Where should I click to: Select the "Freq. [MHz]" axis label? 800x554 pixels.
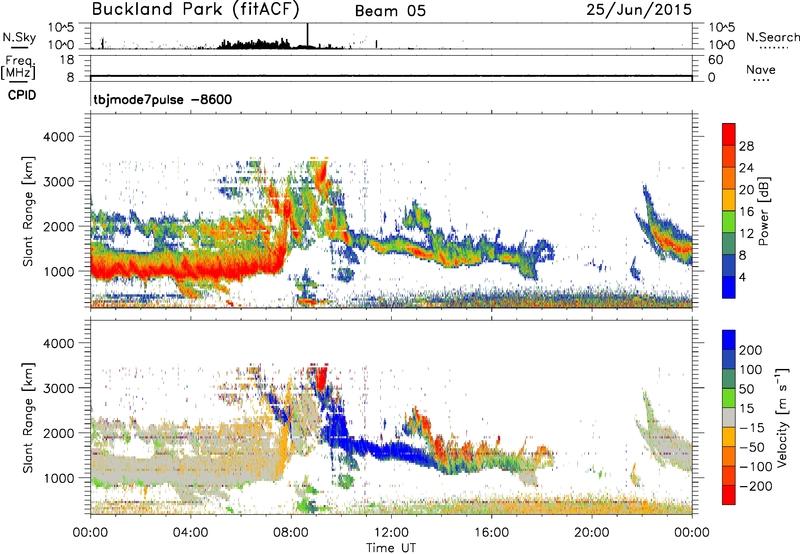tap(18, 68)
